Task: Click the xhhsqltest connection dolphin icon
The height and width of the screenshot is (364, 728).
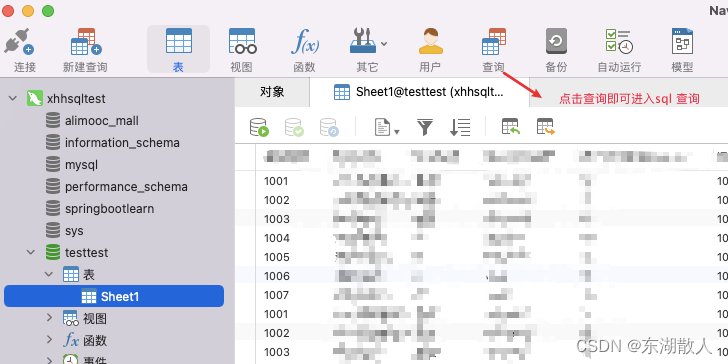Action: (x=35, y=98)
